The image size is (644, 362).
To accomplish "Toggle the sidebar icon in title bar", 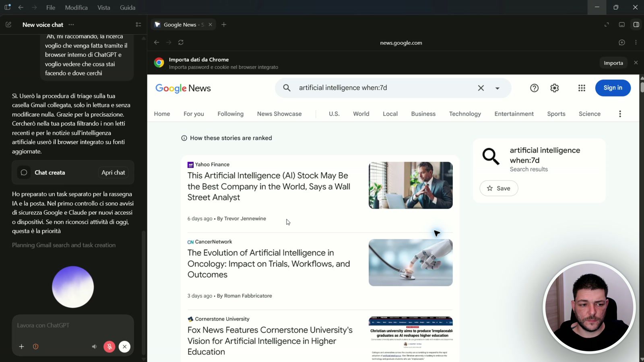I will coord(7,7).
